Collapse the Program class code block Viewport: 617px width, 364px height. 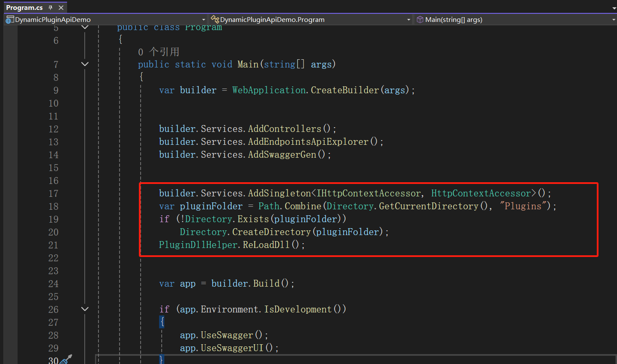pos(85,28)
